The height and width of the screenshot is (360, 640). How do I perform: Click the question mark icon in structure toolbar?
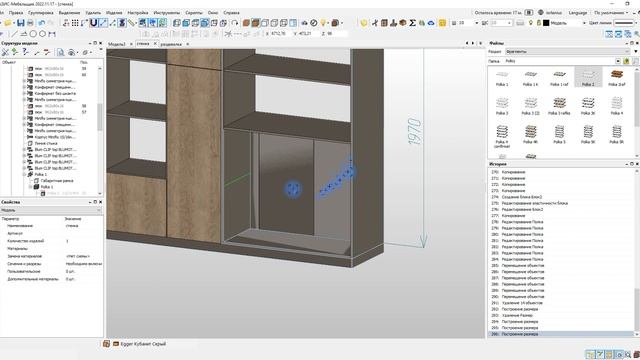(26, 52)
